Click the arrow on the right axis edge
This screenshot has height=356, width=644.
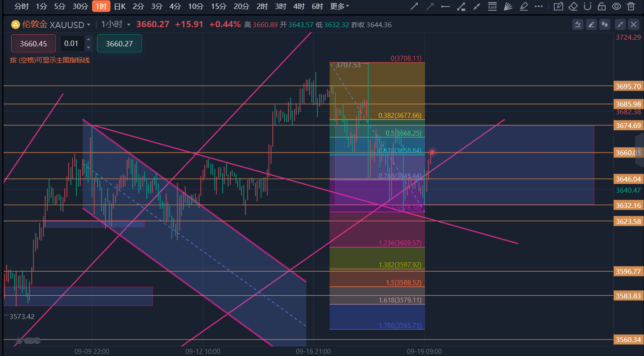point(640,150)
